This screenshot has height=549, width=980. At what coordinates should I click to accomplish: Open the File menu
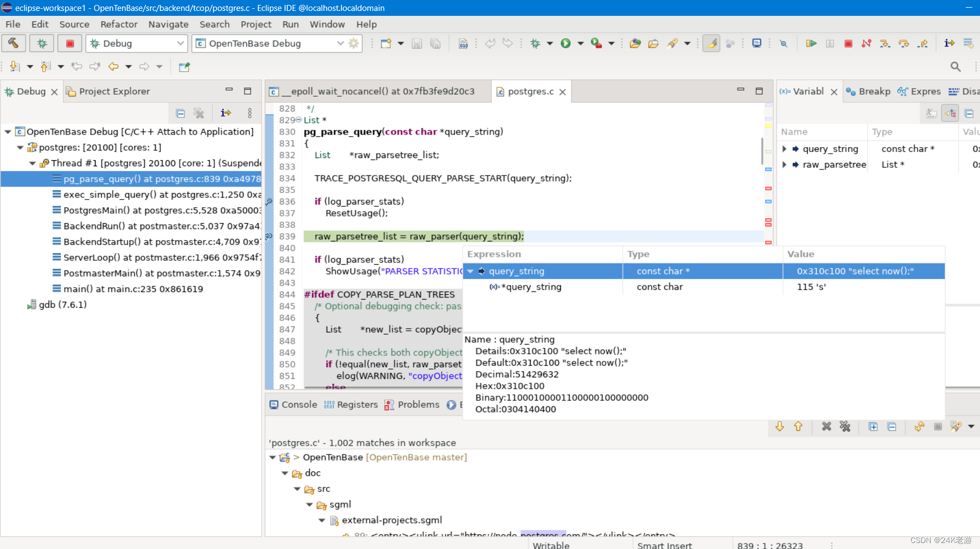(13, 24)
